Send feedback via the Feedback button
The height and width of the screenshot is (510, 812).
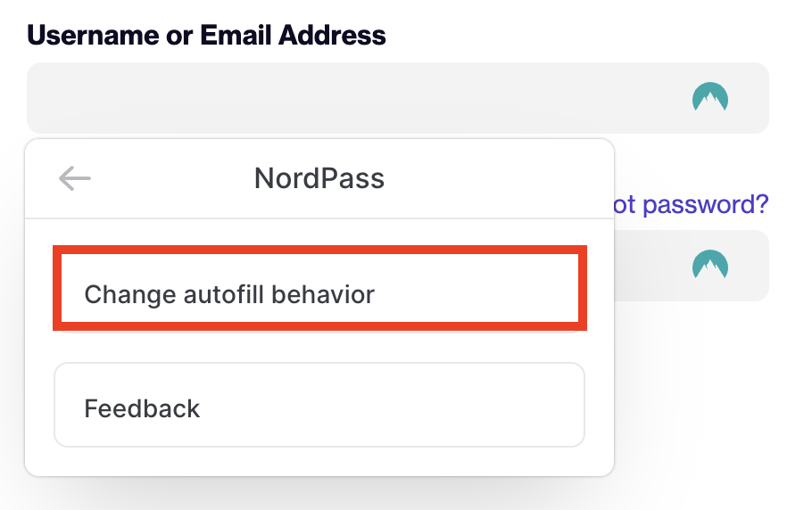click(319, 405)
